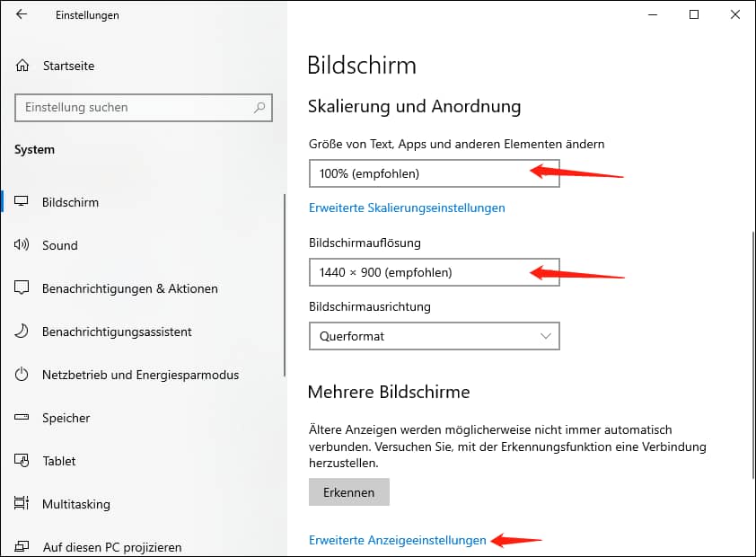Click the search magnifier icon

pos(261,108)
